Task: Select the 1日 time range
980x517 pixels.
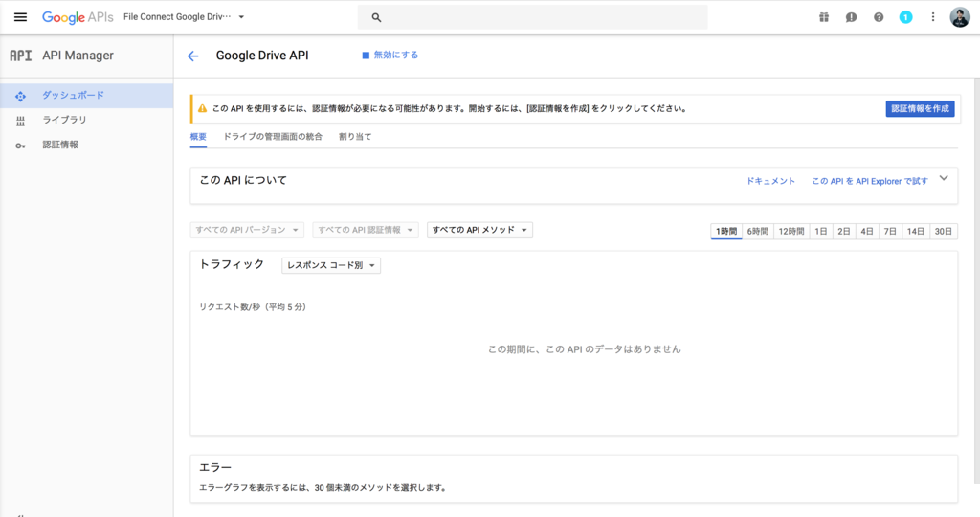Action: tap(821, 232)
